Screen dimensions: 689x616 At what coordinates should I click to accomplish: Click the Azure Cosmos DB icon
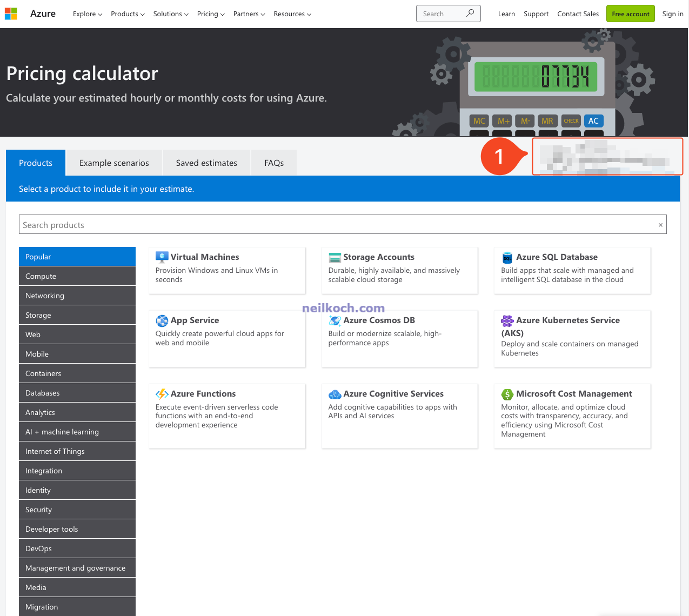[x=335, y=320]
